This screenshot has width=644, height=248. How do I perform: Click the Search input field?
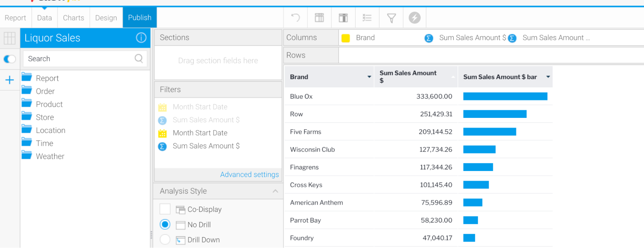click(85, 59)
